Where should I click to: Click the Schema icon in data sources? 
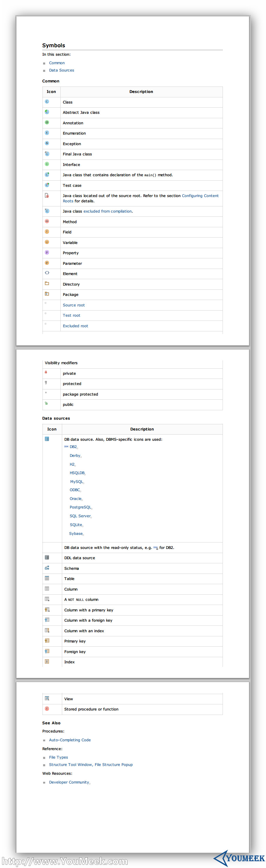(x=47, y=568)
